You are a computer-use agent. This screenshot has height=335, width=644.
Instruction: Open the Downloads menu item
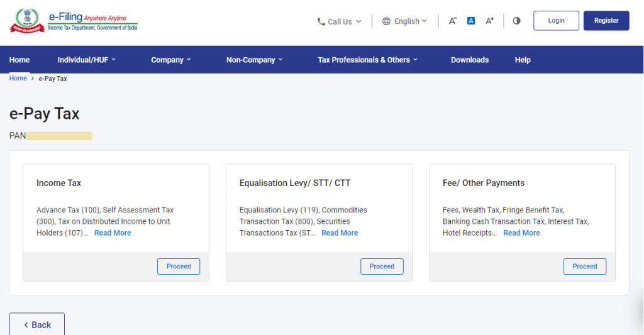(x=470, y=60)
